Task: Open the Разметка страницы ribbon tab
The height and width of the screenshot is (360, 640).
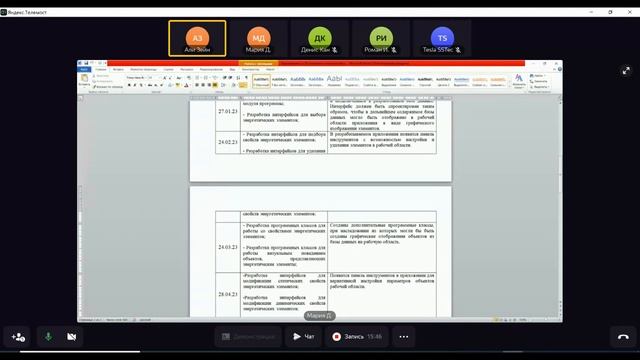Action: click(143, 69)
